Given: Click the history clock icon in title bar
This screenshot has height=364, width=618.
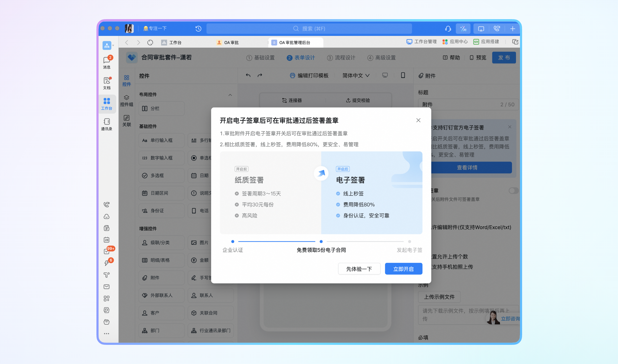Looking at the screenshot, I should [x=198, y=28].
